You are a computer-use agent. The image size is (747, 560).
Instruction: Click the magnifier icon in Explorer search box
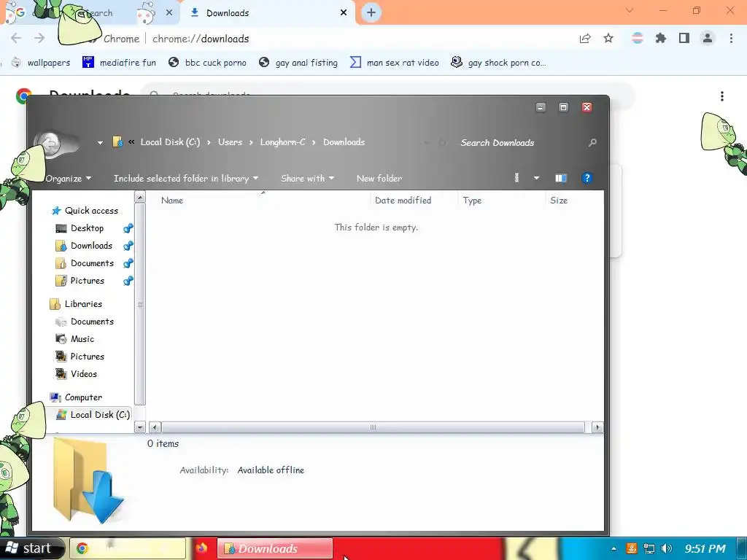592,142
